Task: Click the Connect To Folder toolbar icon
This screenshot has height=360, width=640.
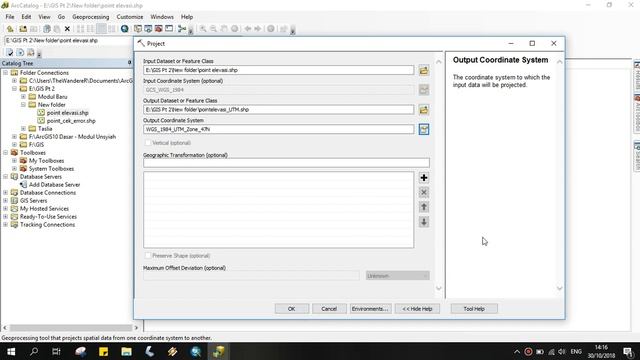Action: coord(23,29)
